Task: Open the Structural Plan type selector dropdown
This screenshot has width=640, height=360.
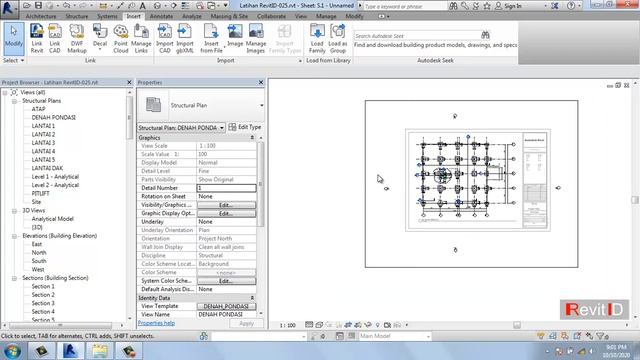Action: click(262, 105)
